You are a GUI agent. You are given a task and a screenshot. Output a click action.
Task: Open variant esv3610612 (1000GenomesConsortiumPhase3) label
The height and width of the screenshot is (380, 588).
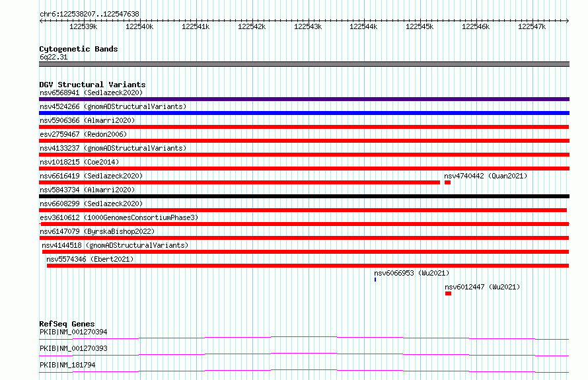point(119,217)
